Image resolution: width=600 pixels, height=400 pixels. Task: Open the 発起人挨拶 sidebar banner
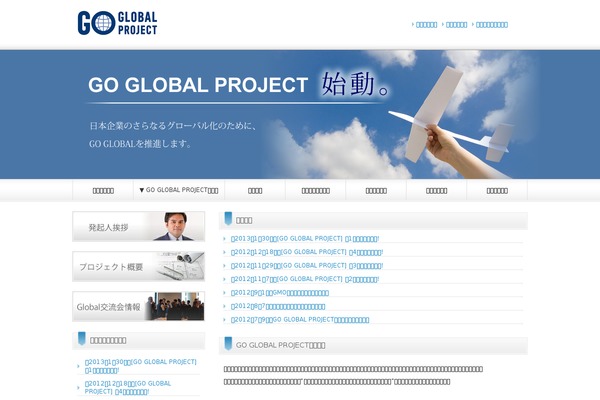[139, 227]
